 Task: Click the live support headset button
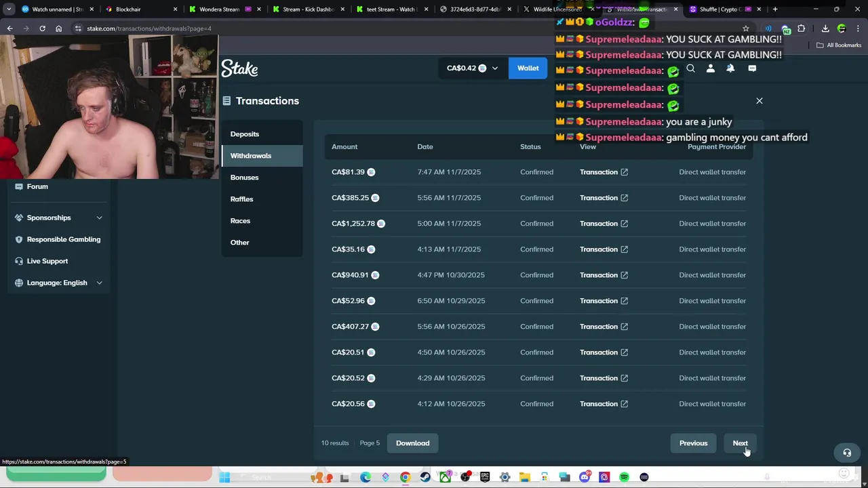847,453
